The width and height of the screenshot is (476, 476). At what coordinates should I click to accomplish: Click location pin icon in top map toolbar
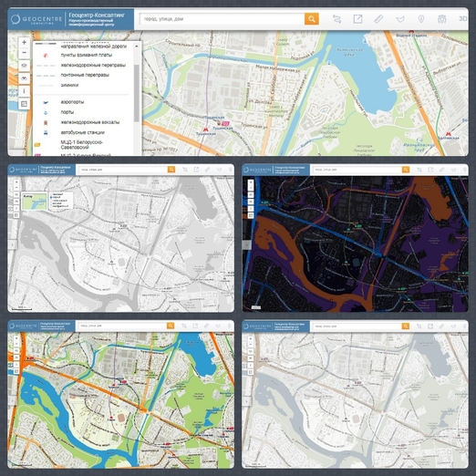tap(421, 19)
